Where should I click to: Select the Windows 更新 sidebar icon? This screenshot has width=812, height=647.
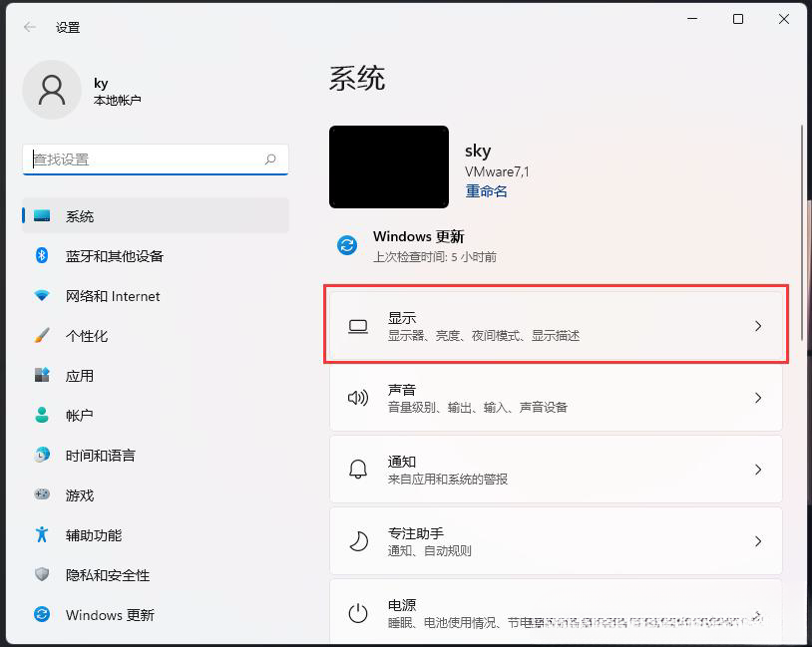pos(41,615)
